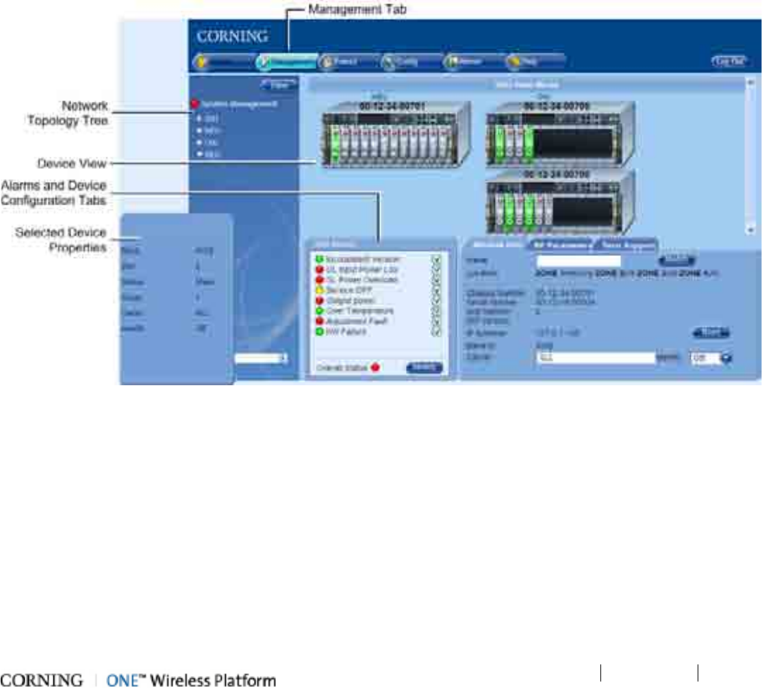762x700 pixels.
Task: Click the red status icon beside System Management
Action: point(195,104)
